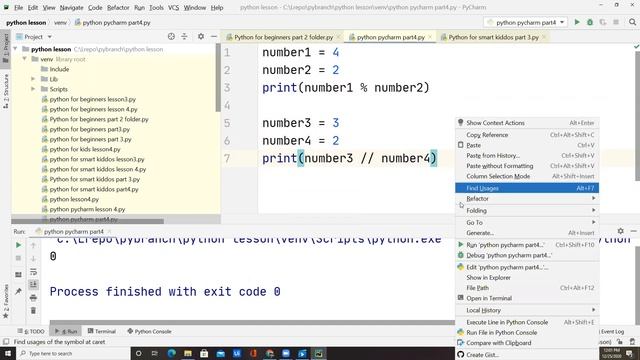This screenshot has height=360, width=640.
Task: Expand the Lib folder
Action: (x=33, y=79)
